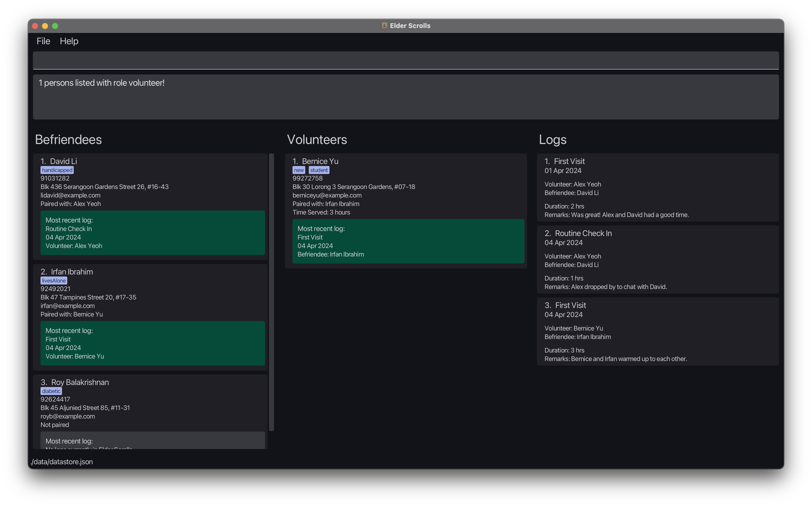Click the Logs heading
Screen dimensions: 812x506
[552, 139]
